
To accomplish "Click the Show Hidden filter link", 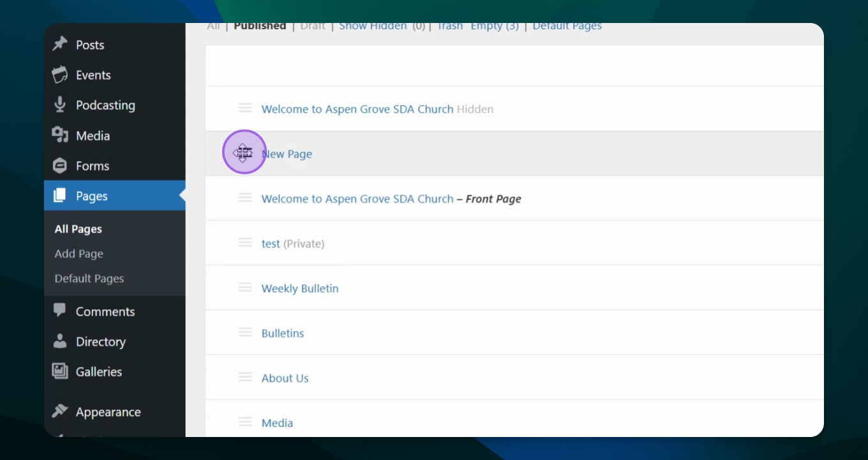I will [x=373, y=26].
